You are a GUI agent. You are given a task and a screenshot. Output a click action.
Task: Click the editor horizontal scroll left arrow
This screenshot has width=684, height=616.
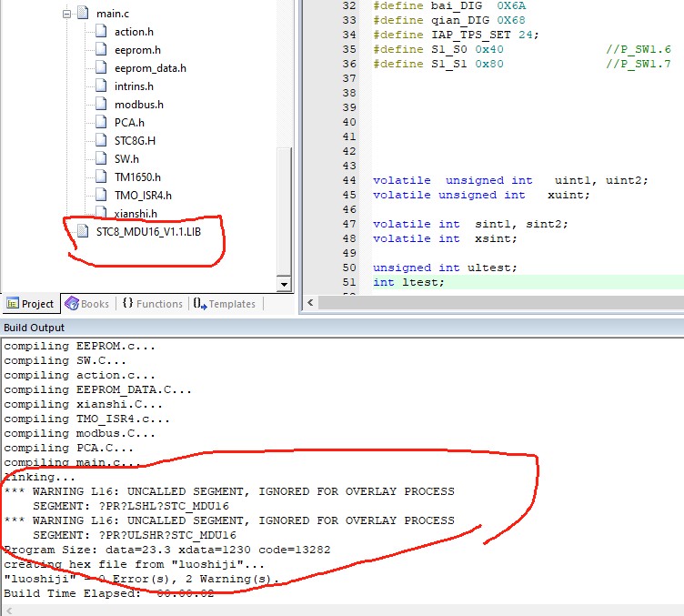310,303
